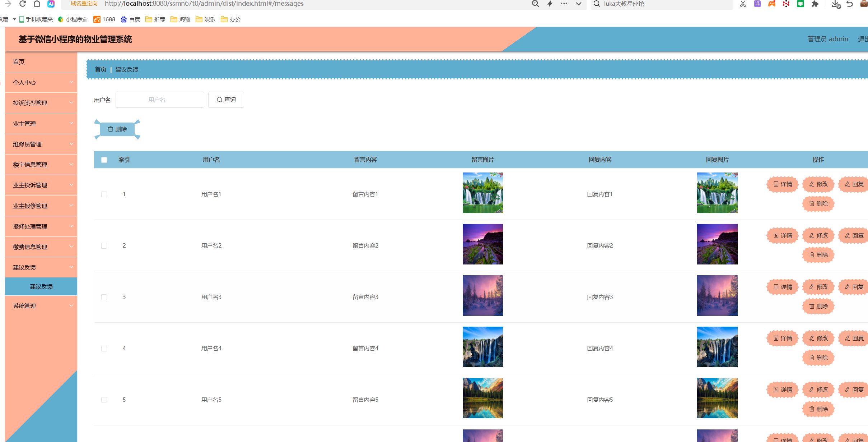Tick the checkbox for row 用户名4
The image size is (868, 442).
tap(104, 349)
